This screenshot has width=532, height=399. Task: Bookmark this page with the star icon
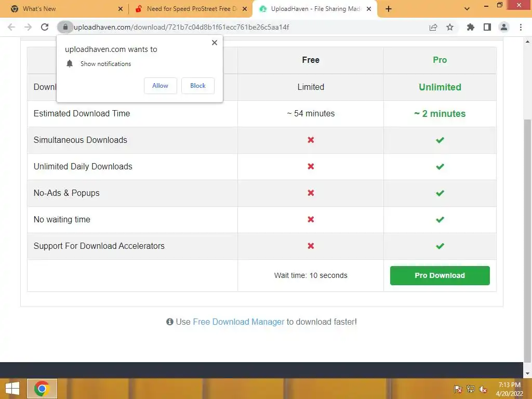[450, 27]
